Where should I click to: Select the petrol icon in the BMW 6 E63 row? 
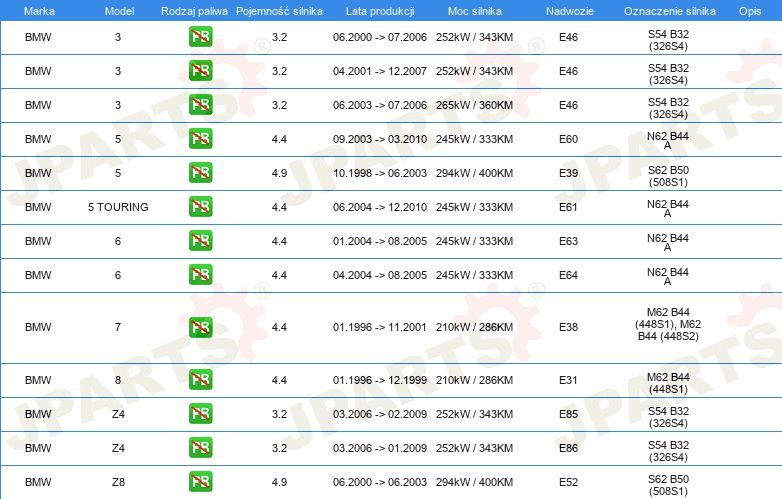(200, 241)
